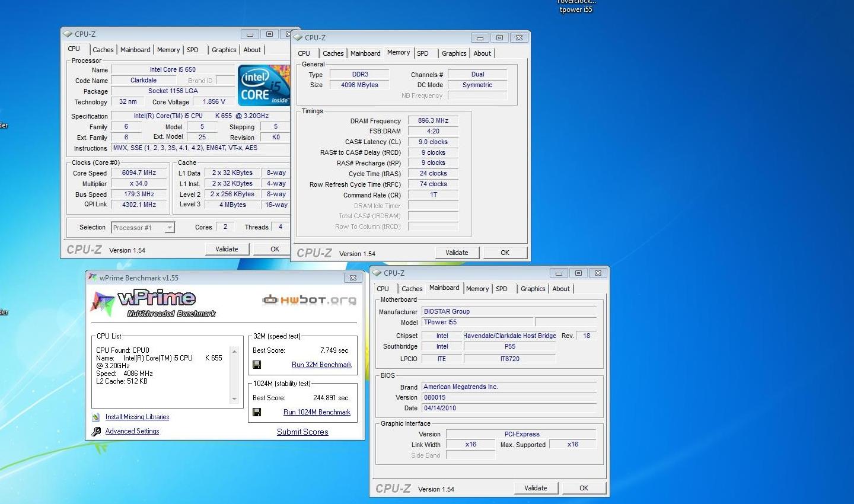Click the Command Rate 1T value
This screenshot has height=504, width=854.
pyautogui.click(x=433, y=194)
